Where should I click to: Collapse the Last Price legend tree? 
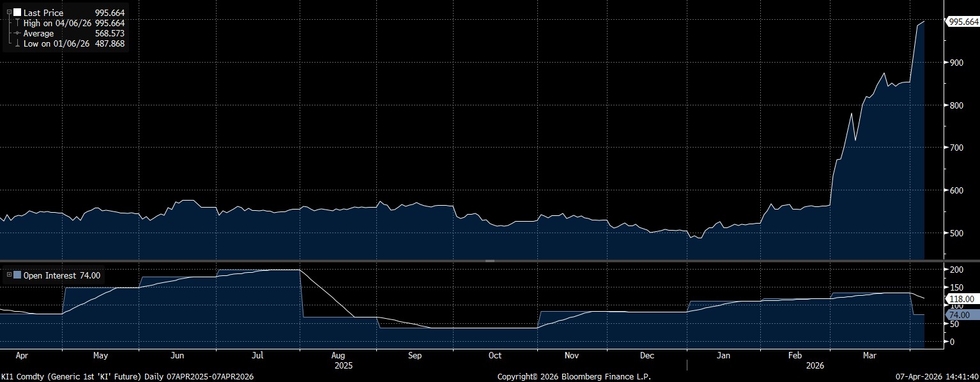9,13
